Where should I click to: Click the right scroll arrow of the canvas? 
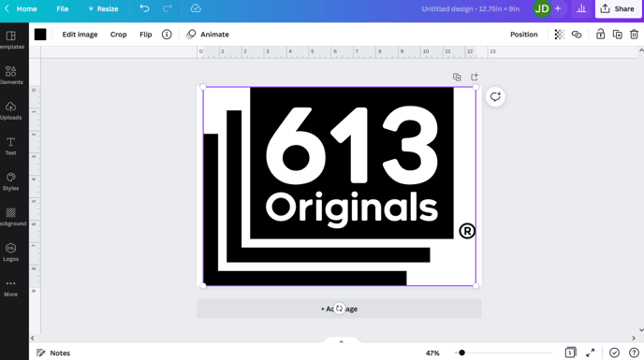pos(634,338)
